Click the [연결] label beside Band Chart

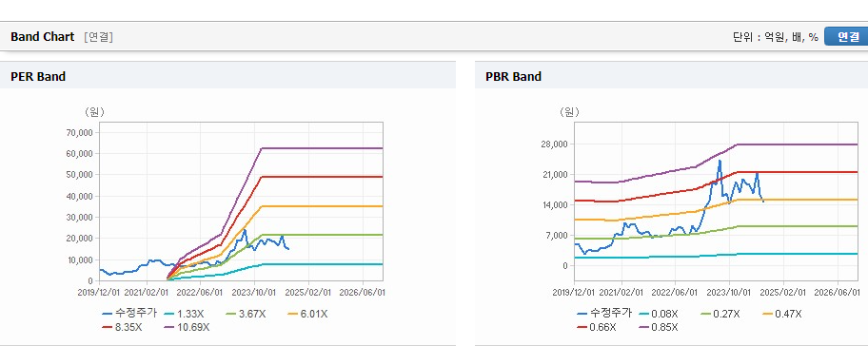99,37
